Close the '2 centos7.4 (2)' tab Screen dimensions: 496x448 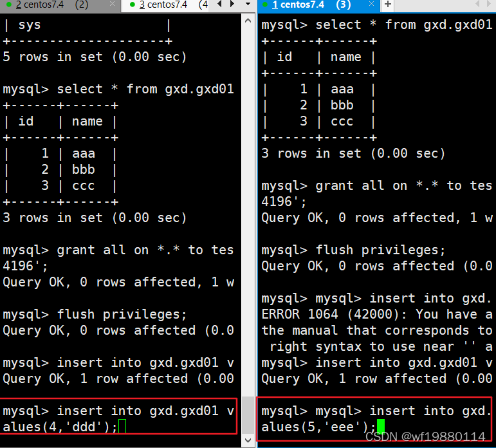pos(112,4)
